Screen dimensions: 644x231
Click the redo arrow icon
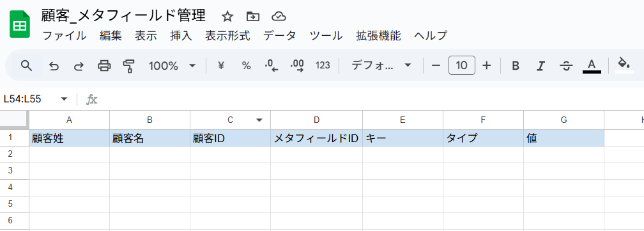pos(79,66)
